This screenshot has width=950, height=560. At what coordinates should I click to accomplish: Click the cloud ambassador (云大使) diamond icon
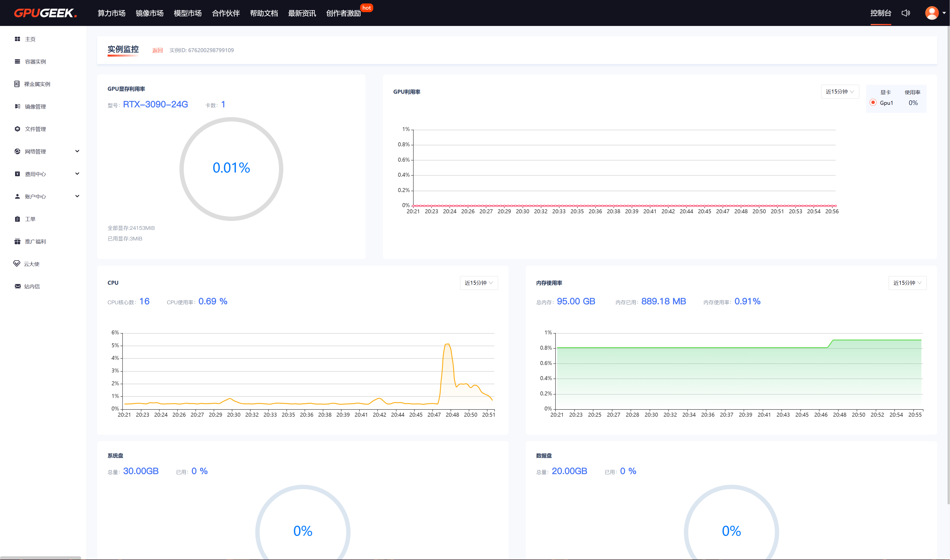[x=17, y=263]
